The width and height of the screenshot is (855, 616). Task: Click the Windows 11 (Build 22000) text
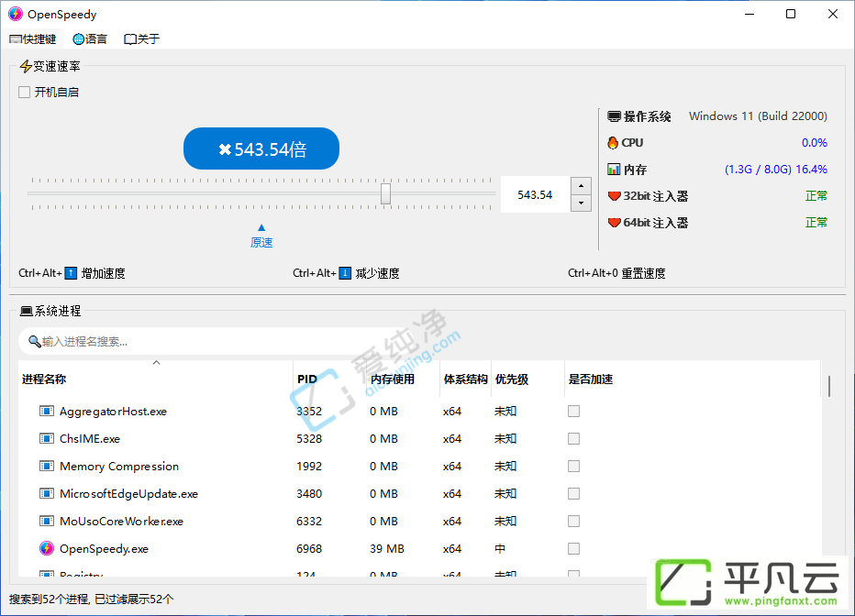click(x=758, y=116)
